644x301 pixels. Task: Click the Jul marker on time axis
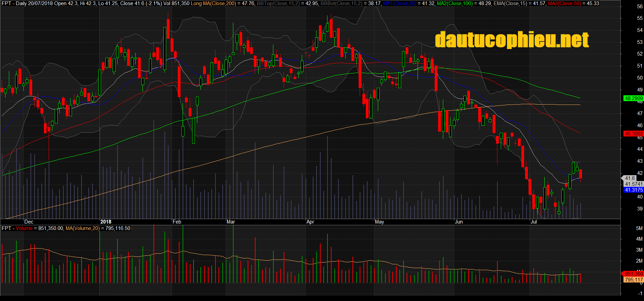[533, 222]
